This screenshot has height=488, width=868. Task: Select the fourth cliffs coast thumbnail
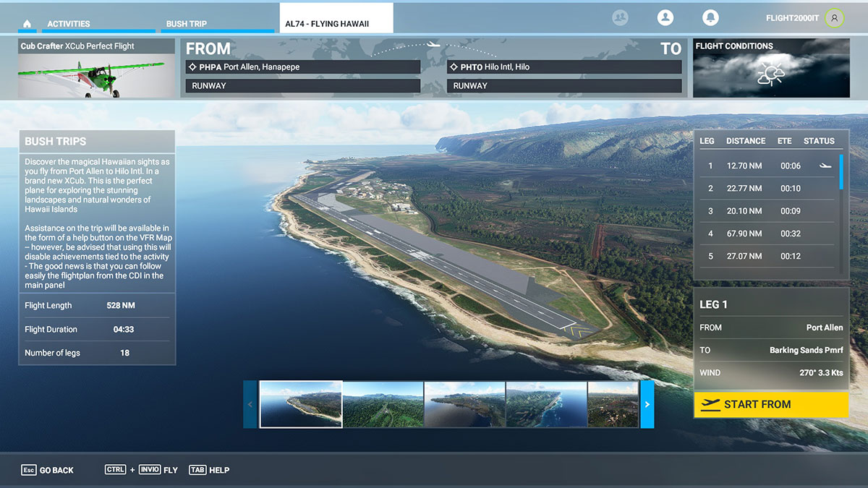tap(546, 404)
